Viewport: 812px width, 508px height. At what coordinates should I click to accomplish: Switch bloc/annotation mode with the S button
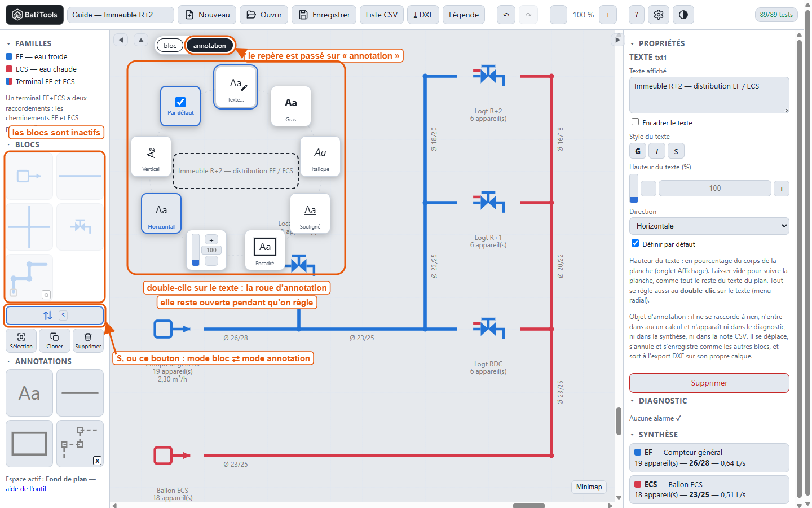(x=55, y=316)
